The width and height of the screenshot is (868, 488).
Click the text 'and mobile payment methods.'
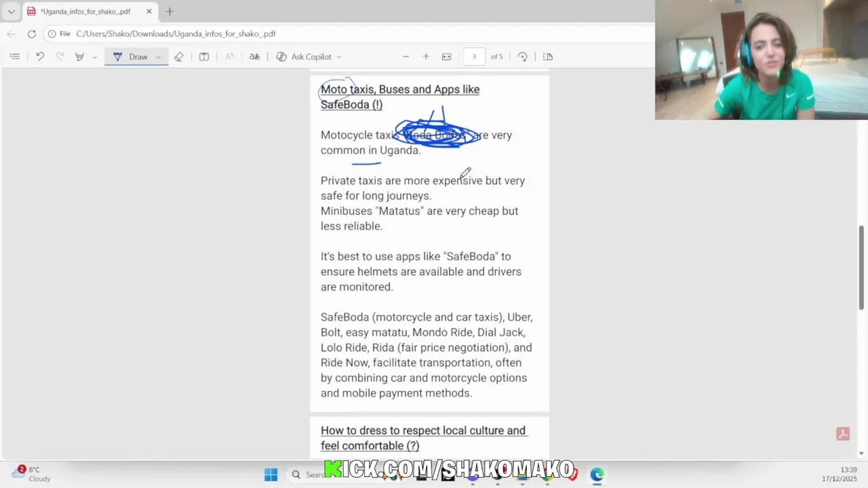pos(396,393)
